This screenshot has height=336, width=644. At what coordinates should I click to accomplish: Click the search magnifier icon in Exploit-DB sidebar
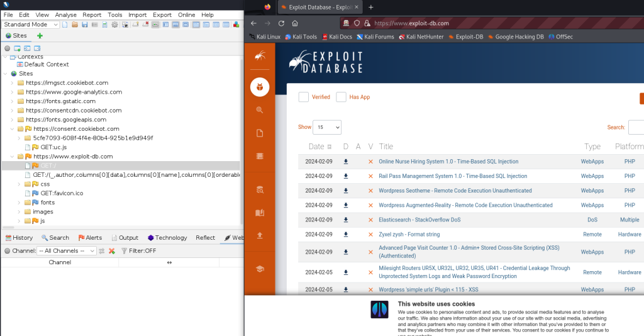(x=260, y=109)
